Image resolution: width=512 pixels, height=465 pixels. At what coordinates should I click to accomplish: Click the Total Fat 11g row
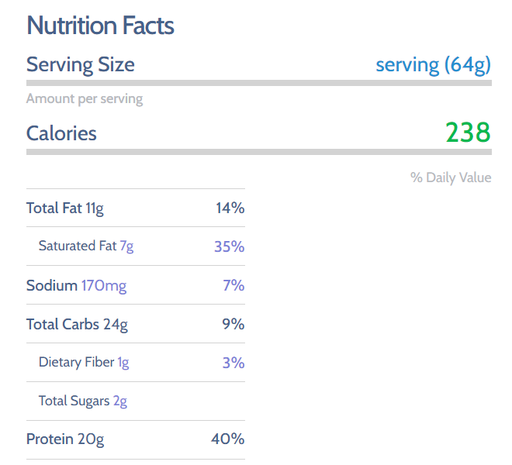pyautogui.click(x=136, y=208)
